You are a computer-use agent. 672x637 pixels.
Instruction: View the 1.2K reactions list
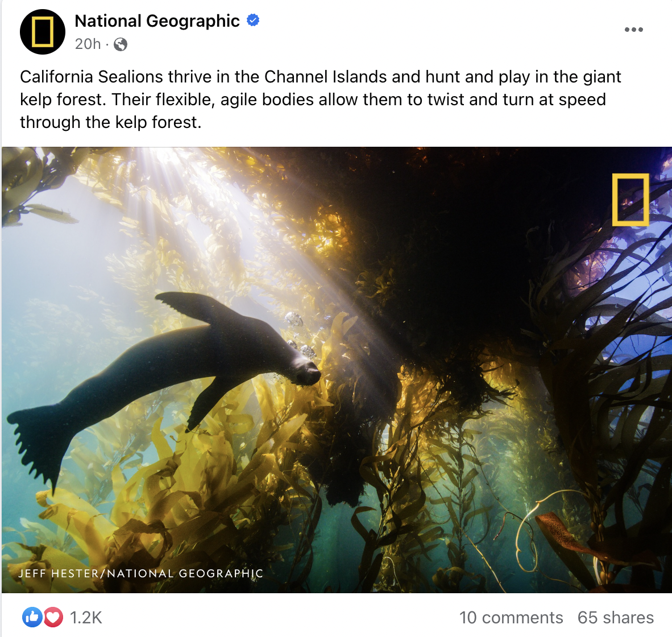[x=86, y=618]
